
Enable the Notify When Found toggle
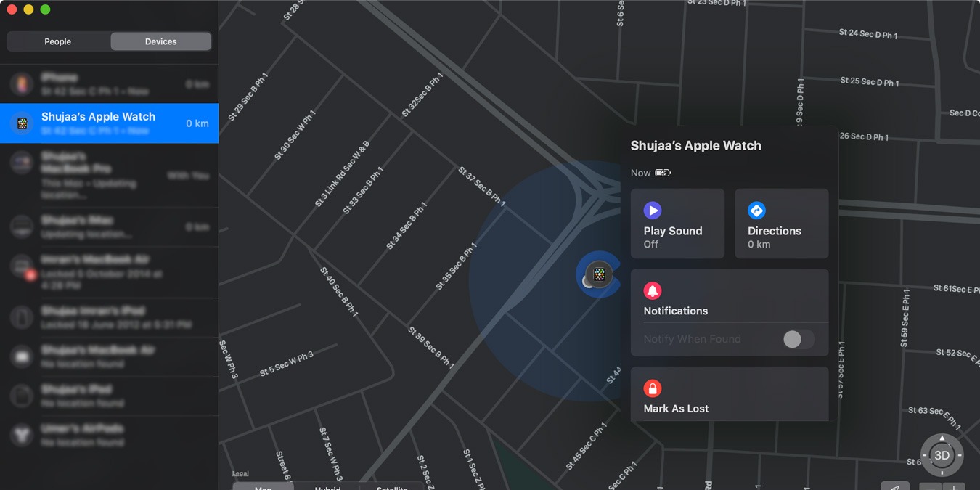coord(799,339)
